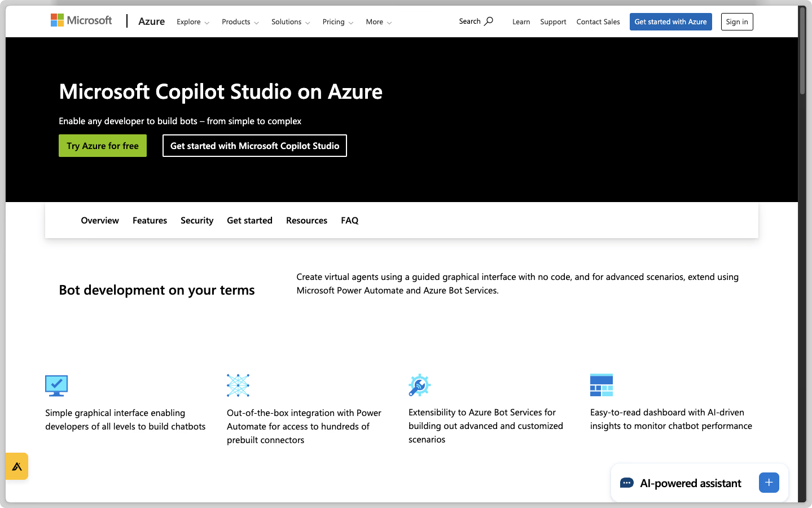Screen dimensions: 812x508
Task: Click the AI assistant chat bubble icon
Action: (x=626, y=483)
